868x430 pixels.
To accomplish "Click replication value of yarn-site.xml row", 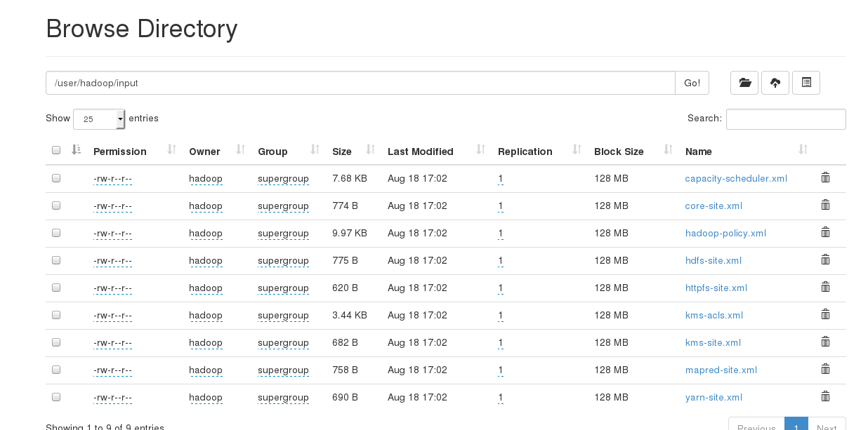I will tap(501, 397).
